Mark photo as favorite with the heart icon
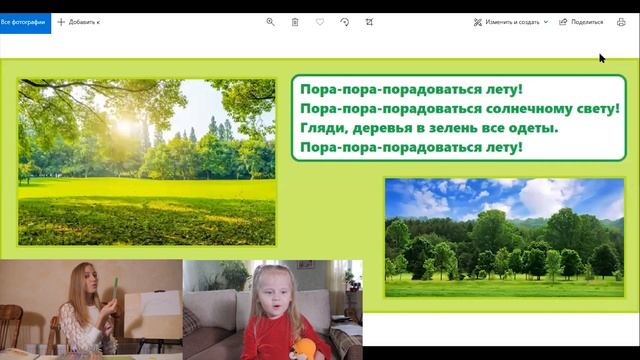The height and width of the screenshot is (360, 640). (320, 22)
